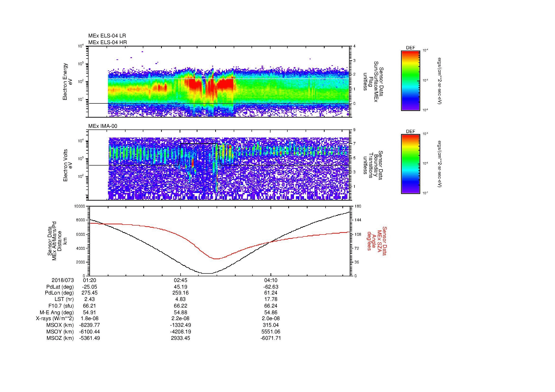Click the MSOX value 315.04
The image size is (555, 392).
point(271,325)
